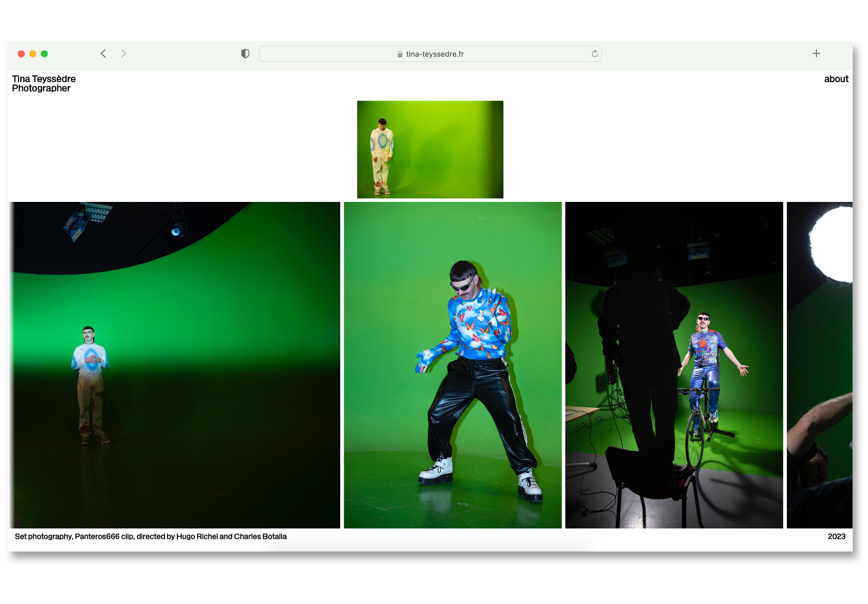868x604 pixels.
Task: Click the Tina Teyssèdre site title
Action: 44,79
